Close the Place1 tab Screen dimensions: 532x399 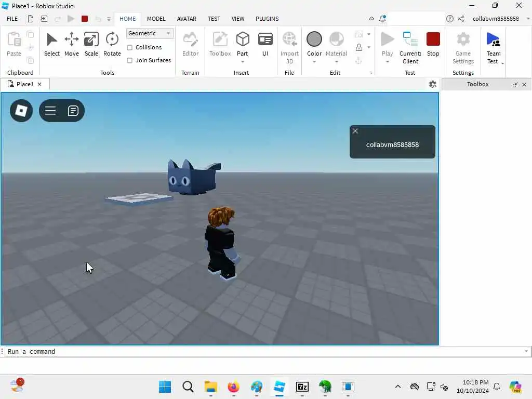[39, 84]
